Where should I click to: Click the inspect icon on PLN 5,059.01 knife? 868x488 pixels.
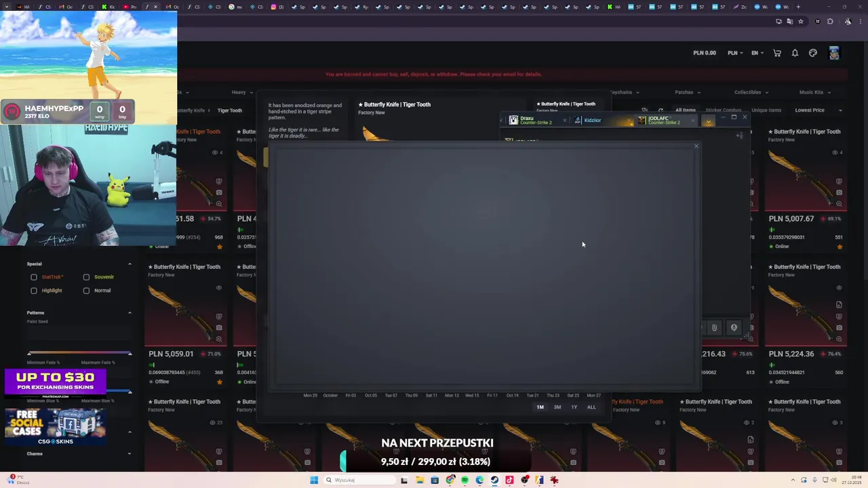pos(218,317)
